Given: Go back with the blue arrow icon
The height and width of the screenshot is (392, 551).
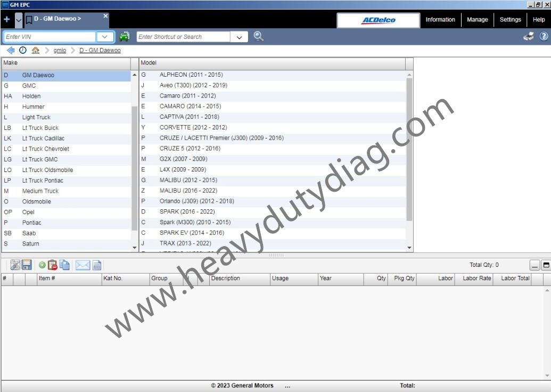Looking at the screenshot, I should 11,50.
